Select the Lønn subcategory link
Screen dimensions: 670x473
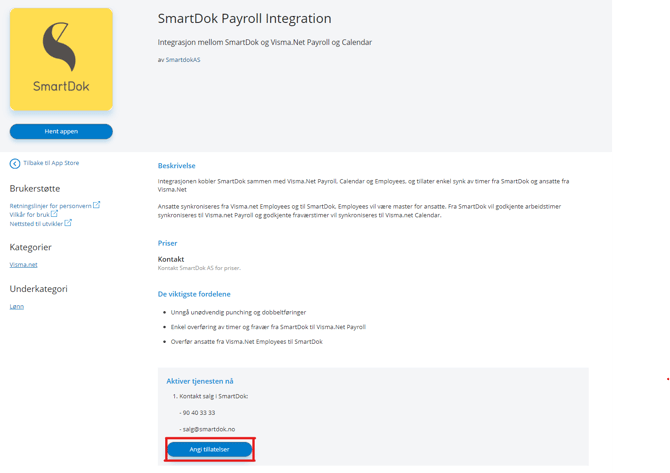point(17,307)
